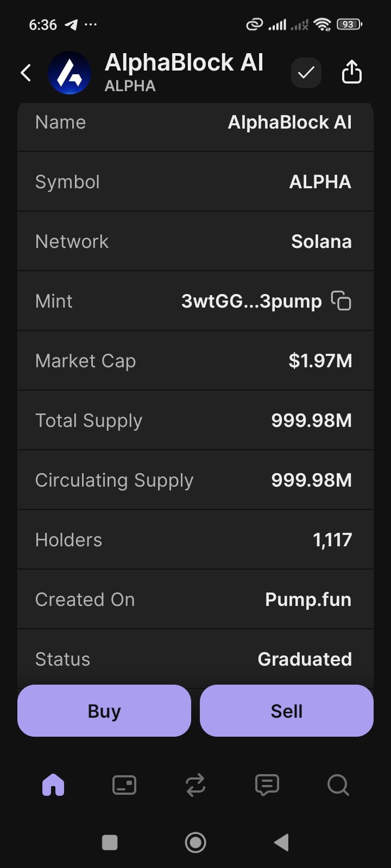Tap the Mint address 3wtGG...3pump
Screen dimensions: 391x868
click(x=251, y=301)
